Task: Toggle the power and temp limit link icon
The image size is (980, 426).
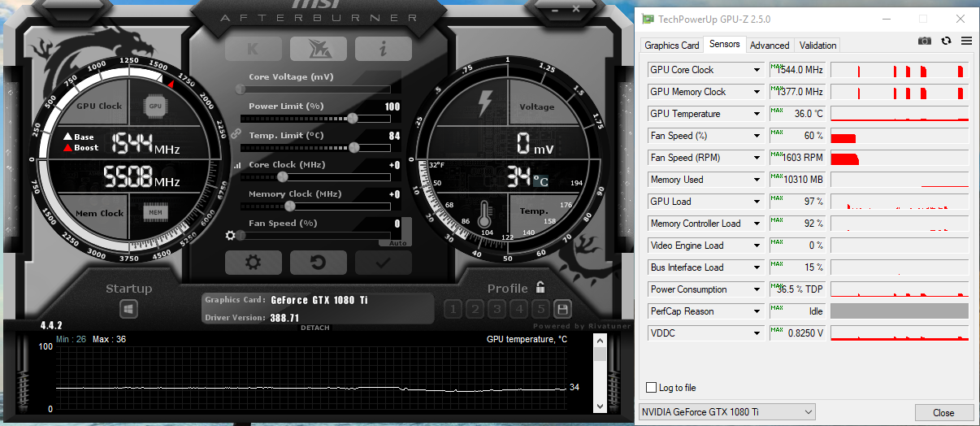Action: (x=236, y=133)
